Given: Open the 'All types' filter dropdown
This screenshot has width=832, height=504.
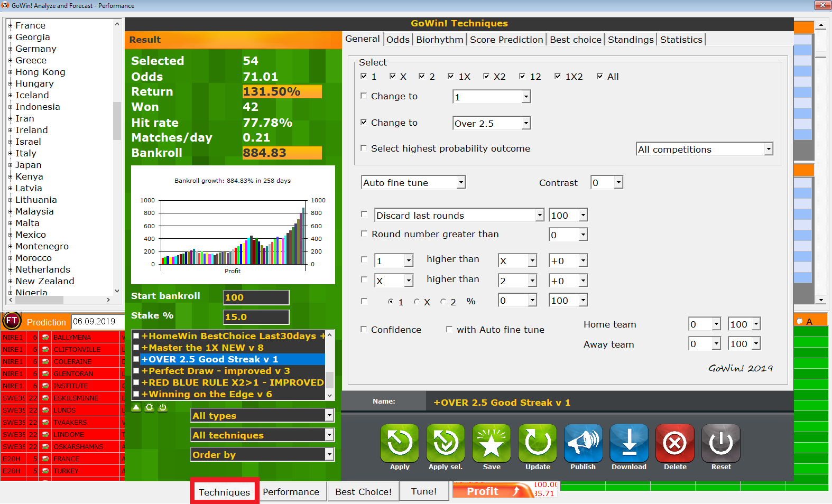Looking at the screenshot, I should (x=329, y=415).
